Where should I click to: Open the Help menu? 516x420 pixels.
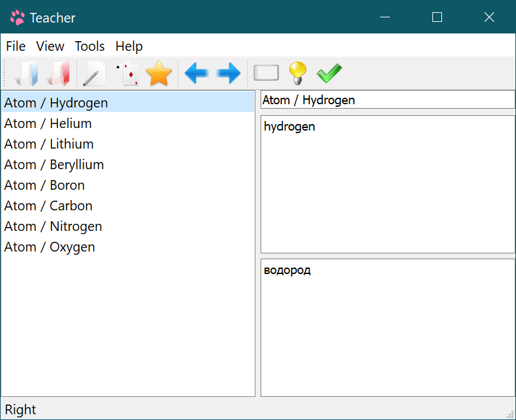tap(129, 46)
